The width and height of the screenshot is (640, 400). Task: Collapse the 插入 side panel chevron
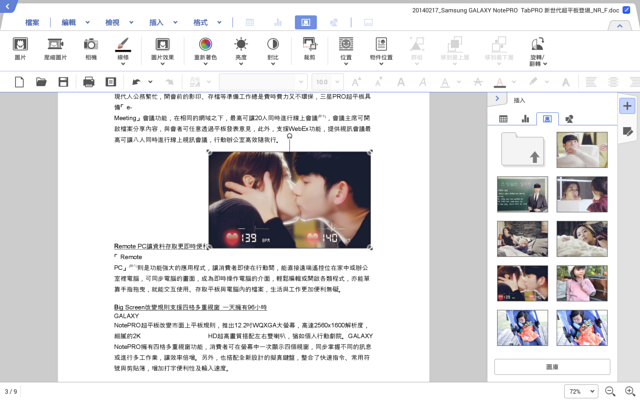pyautogui.click(x=497, y=98)
